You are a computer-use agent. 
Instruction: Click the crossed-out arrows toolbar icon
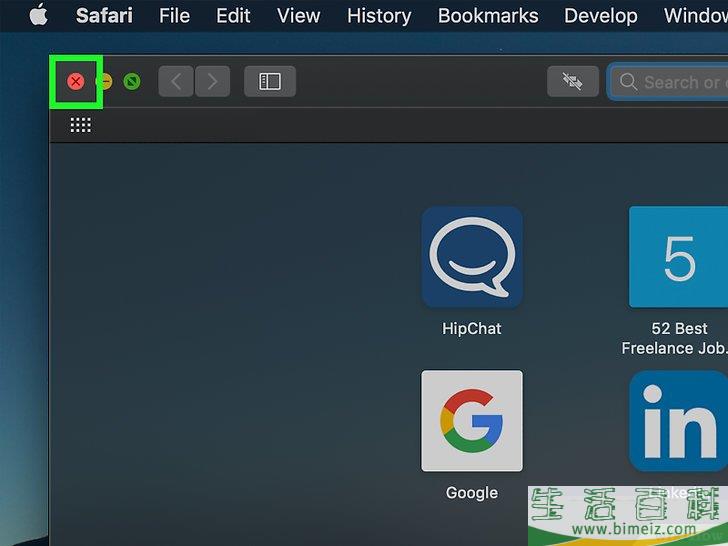click(572, 82)
